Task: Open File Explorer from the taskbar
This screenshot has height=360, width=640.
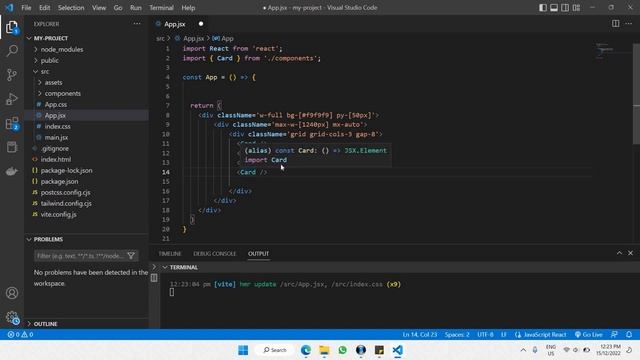Action: click(324, 350)
